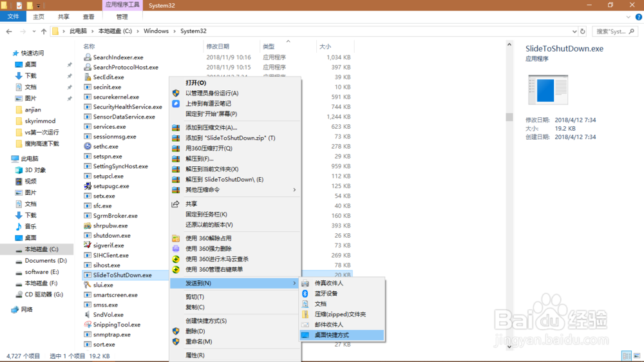Open the View ribbon tab
The width and height of the screenshot is (644, 362).
[x=88, y=17]
